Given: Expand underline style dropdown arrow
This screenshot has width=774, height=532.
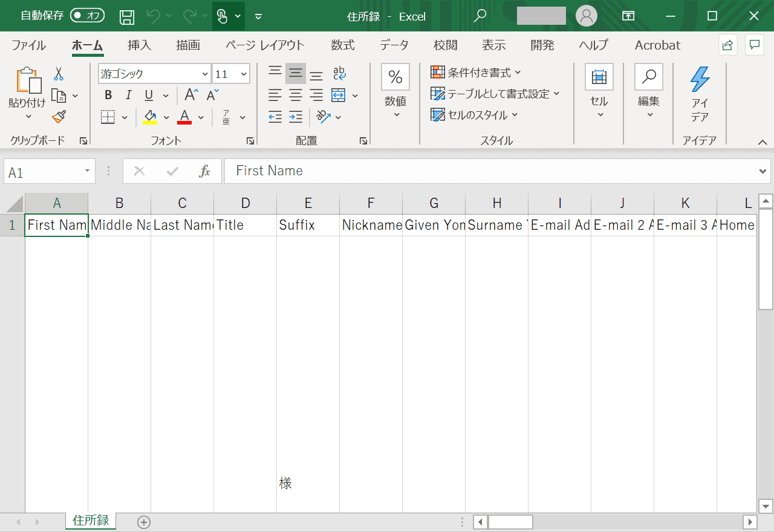Looking at the screenshot, I should click(166, 96).
